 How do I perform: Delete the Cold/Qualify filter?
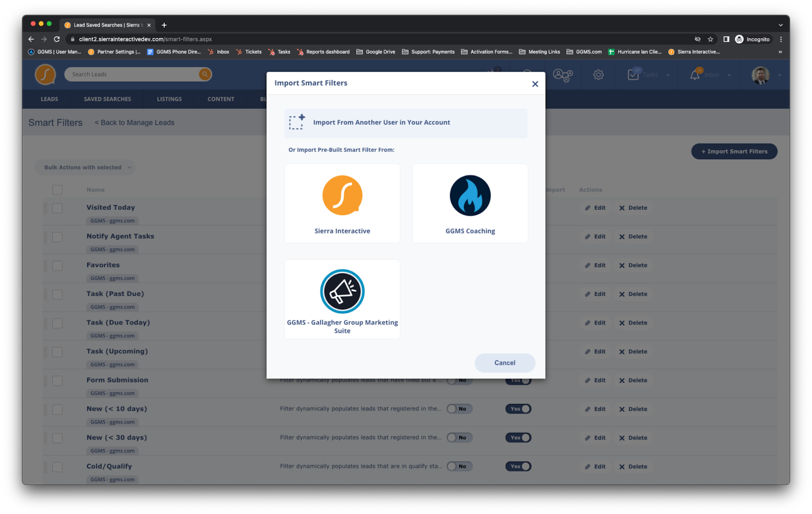(633, 467)
